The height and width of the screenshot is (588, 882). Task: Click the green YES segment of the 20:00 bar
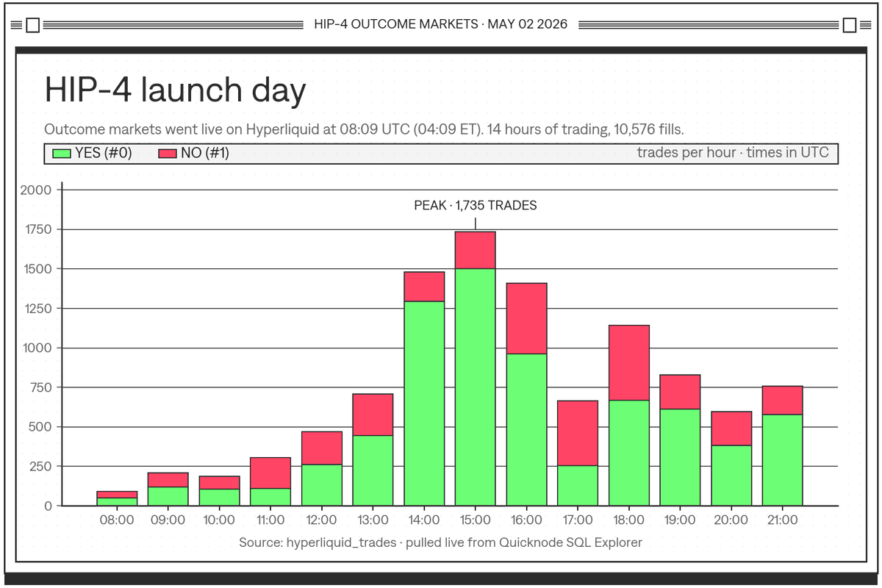point(731,476)
